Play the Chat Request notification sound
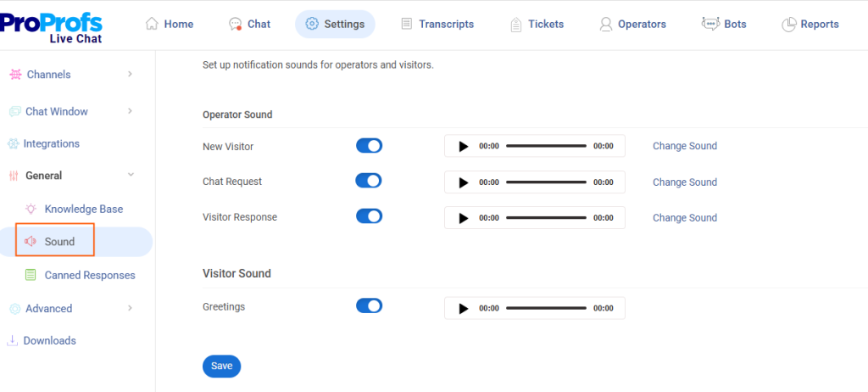868x392 pixels. click(463, 182)
